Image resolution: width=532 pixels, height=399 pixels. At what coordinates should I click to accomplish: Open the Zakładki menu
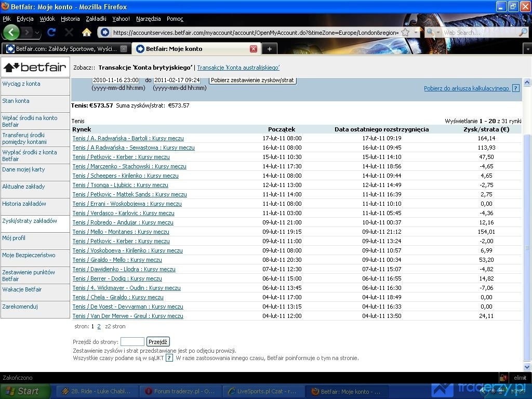pyautogui.click(x=96, y=19)
